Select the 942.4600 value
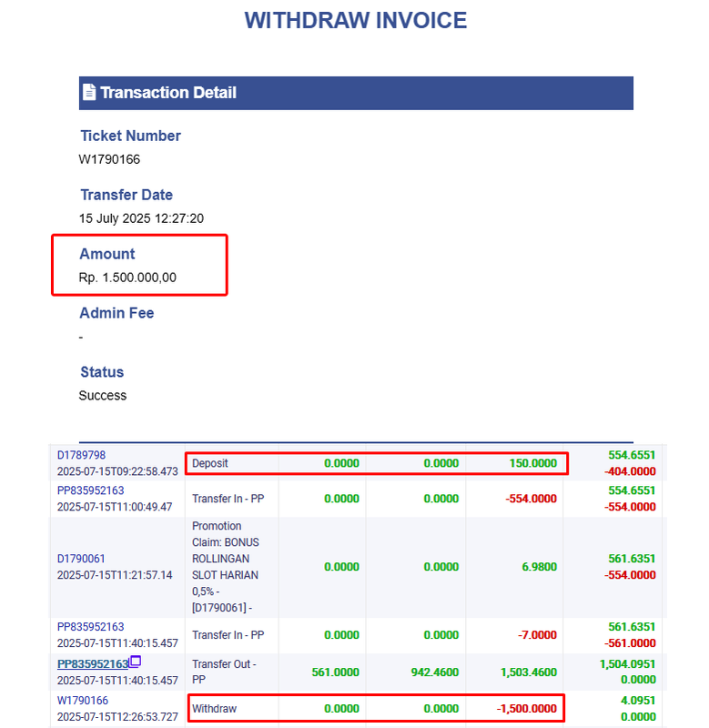The height and width of the screenshot is (728, 709). (x=435, y=672)
